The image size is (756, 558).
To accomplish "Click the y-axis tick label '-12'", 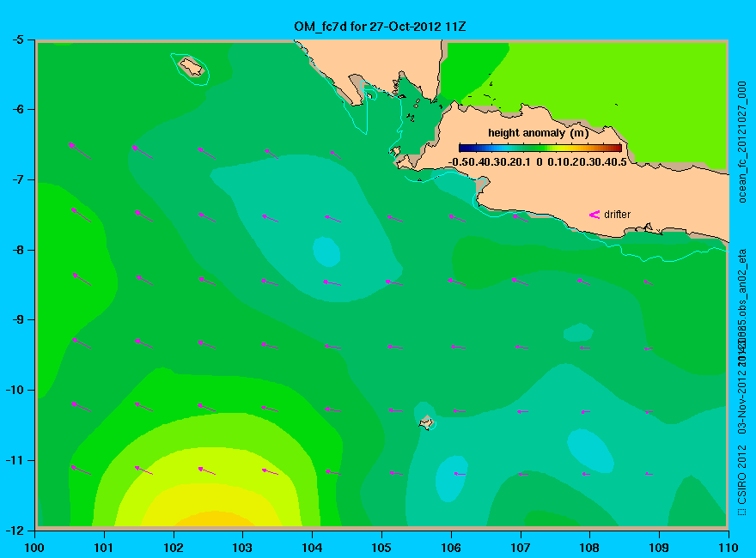I will click(15, 531).
